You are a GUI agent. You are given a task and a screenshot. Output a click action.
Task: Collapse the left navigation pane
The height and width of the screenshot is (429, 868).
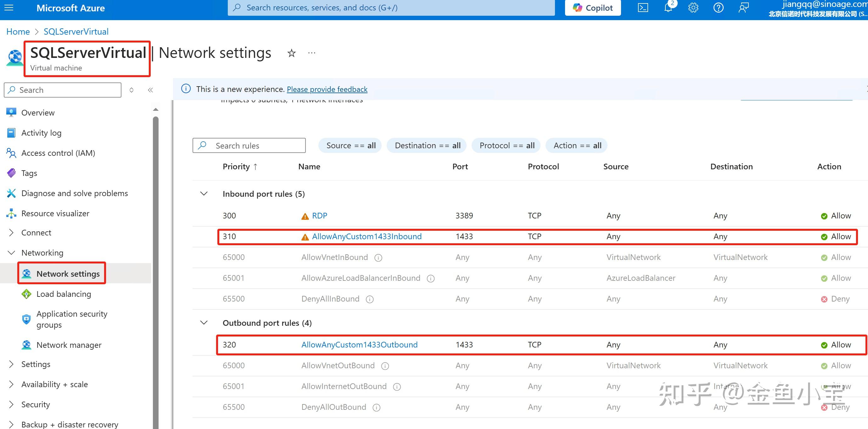(x=150, y=90)
